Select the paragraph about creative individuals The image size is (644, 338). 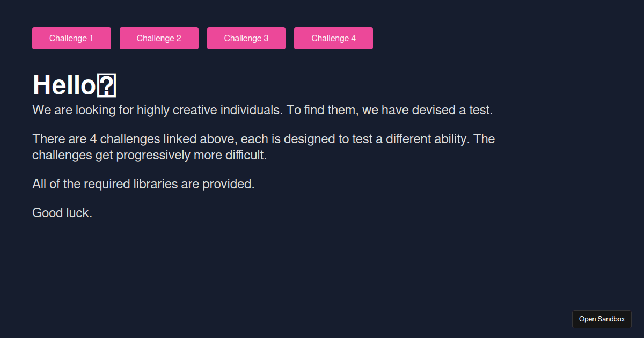pos(262,109)
